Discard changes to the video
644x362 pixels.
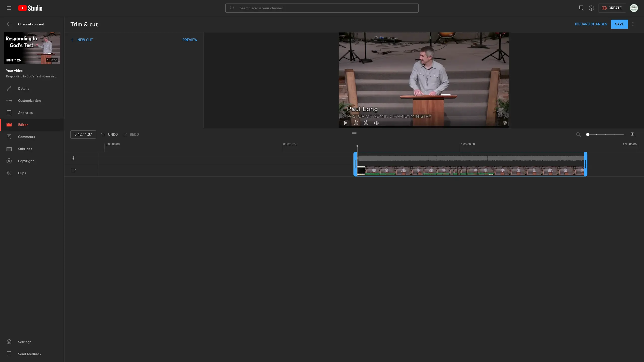click(591, 24)
